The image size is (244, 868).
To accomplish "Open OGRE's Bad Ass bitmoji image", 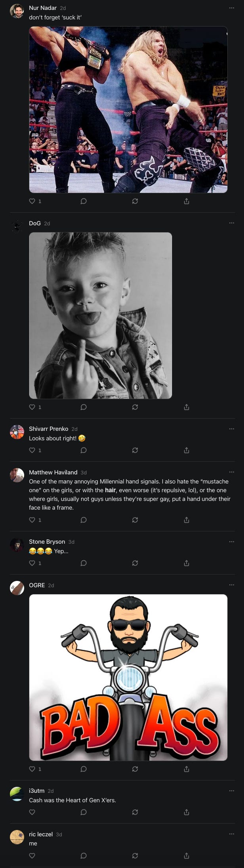I will pyautogui.click(x=128, y=678).
